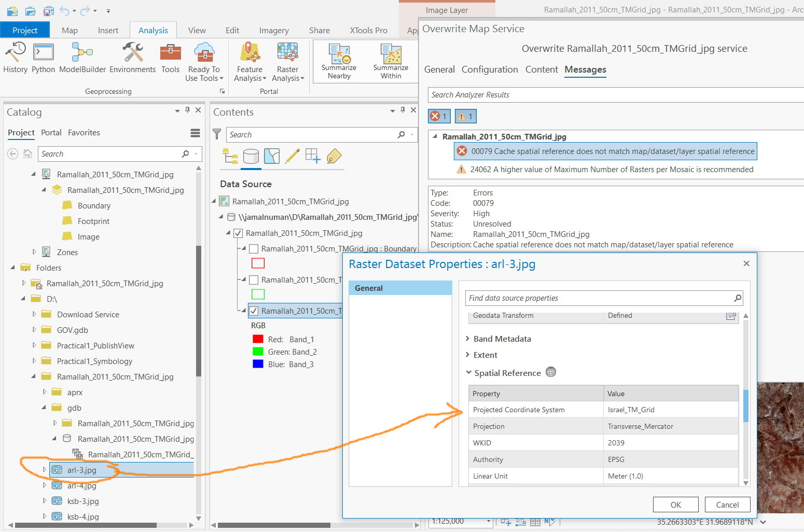Open geoprocessing Environments
This screenshot has width=804, height=532.
click(132, 58)
